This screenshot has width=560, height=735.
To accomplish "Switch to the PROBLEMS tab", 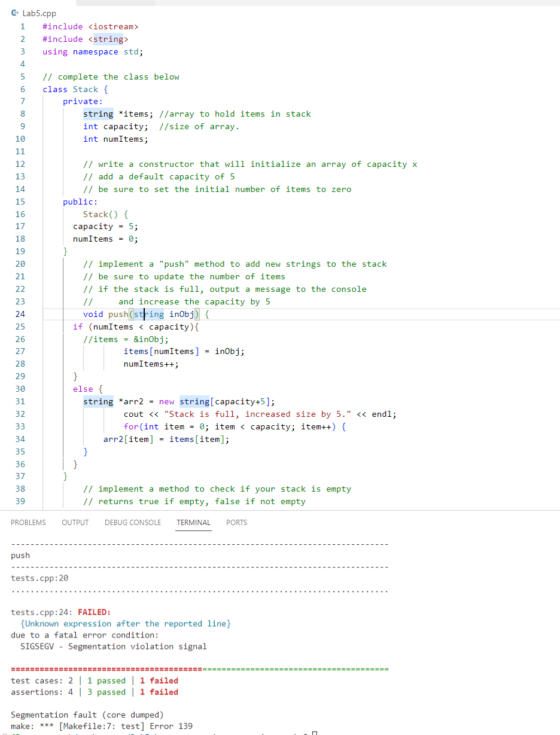I will click(x=28, y=522).
